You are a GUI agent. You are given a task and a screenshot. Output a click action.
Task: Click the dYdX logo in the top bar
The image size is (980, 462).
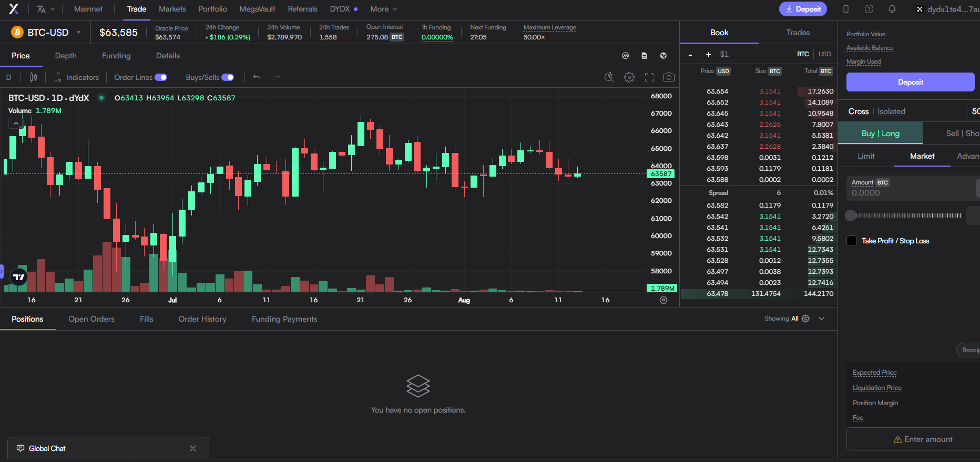tap(14, 9)
